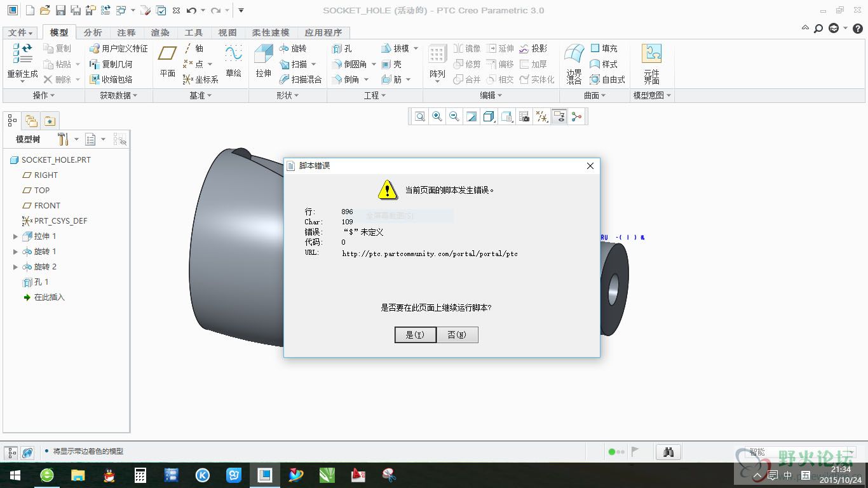Choose the Axis (轴) datum tool
This screenshot has width=868, height=488.
(x=193, y=48)
